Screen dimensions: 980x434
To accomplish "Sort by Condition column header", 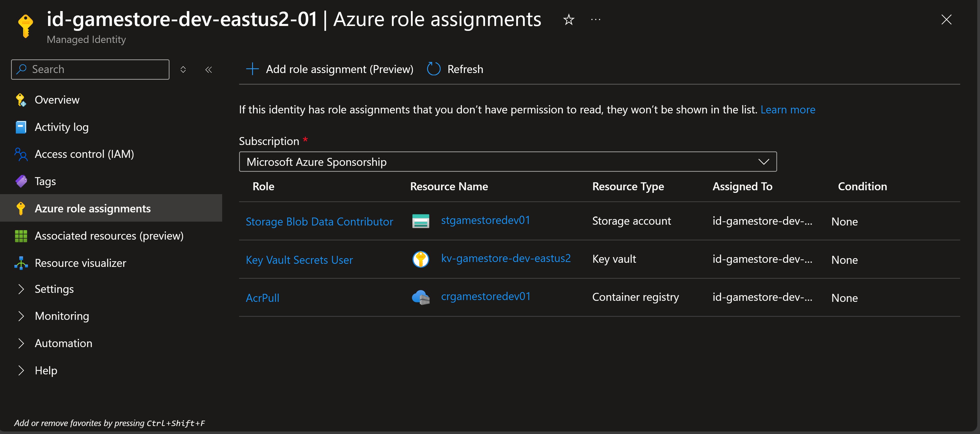I will [x=862, y=186].
